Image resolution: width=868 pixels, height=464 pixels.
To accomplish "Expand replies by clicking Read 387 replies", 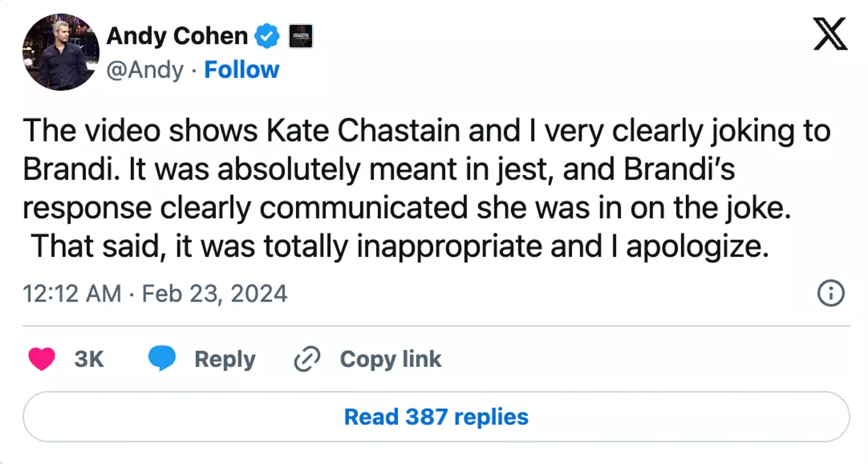I will (435, 416).
